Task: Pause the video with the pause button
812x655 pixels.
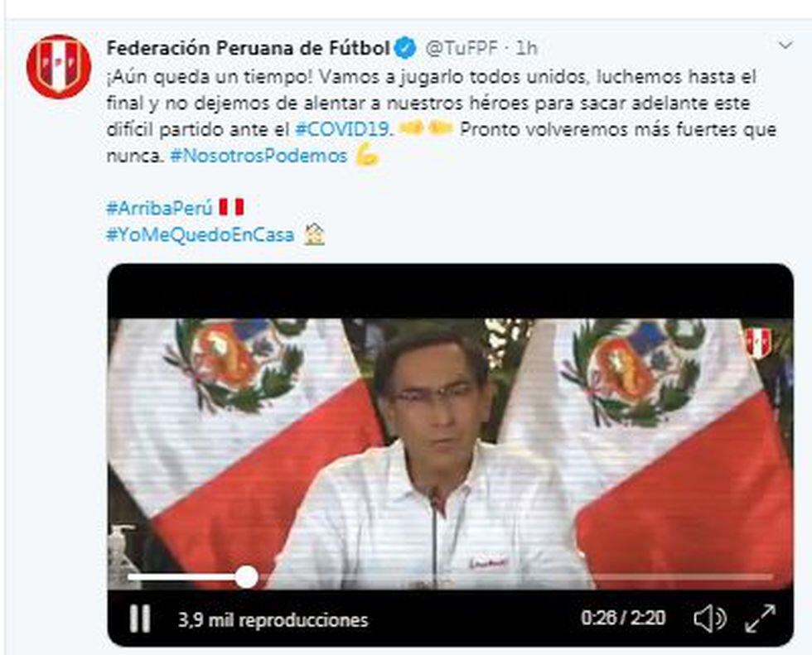Action: (140, 619)
